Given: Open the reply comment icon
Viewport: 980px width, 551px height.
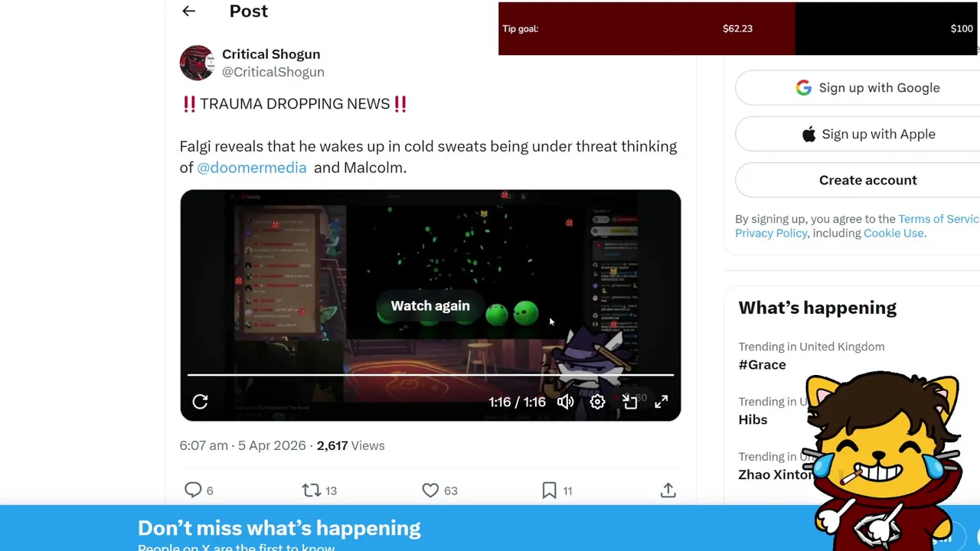Looking at the screenshot, I should [193, 490].
